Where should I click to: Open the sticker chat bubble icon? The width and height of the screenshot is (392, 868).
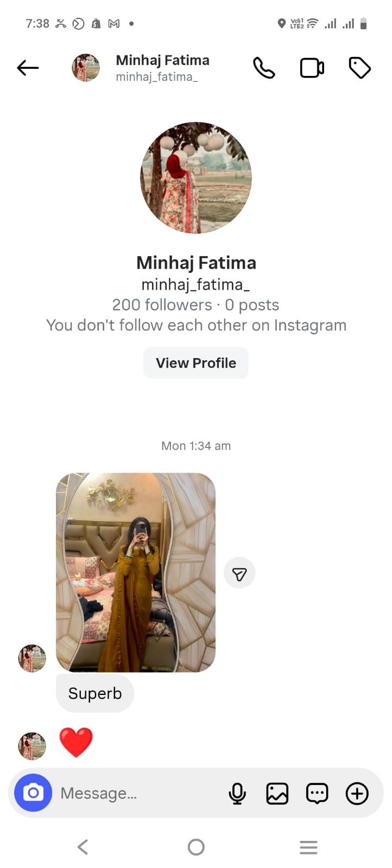click(x=317, y=794)
